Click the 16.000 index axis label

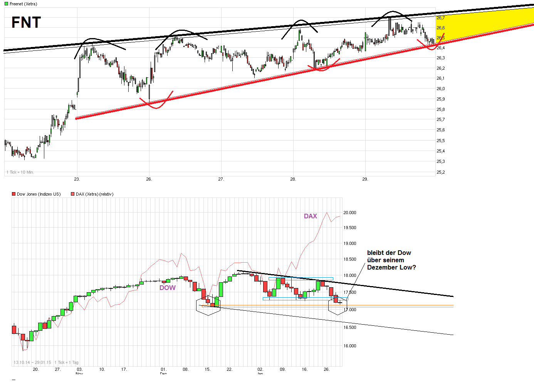click(350, 346)
